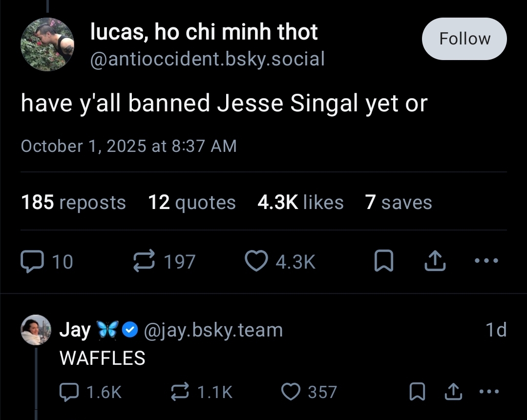Repost Jay's WAFFLES reply
527x420 pixels.
pos(180,392)
